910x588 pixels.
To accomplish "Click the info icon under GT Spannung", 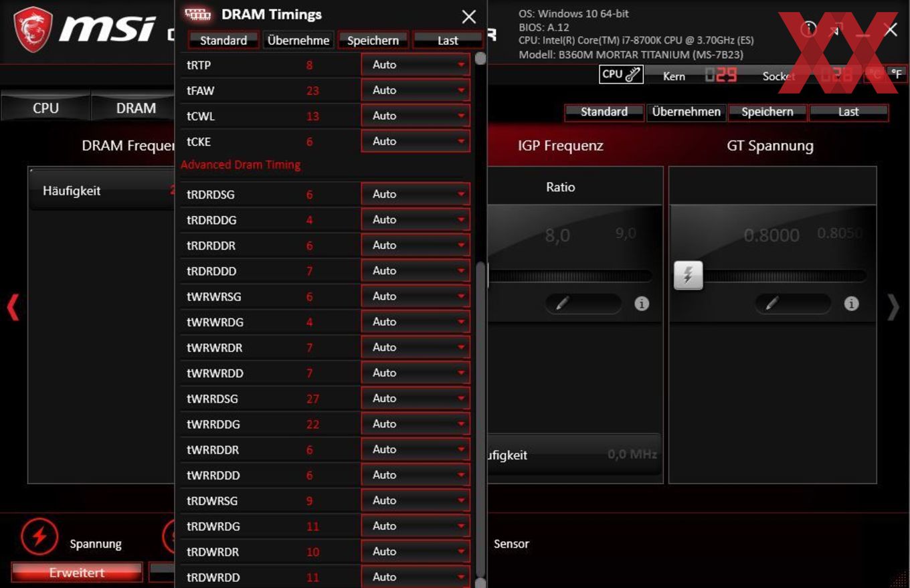I will tap(851, 304).
